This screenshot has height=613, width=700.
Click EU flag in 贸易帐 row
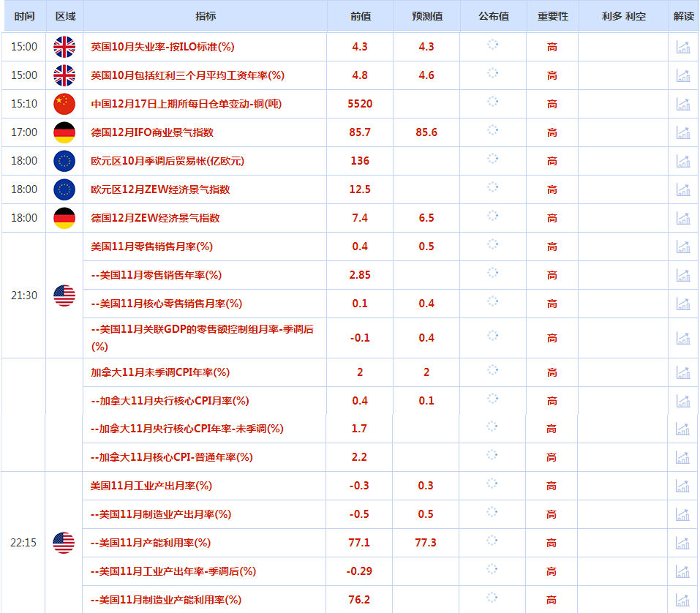click(64, 161)
